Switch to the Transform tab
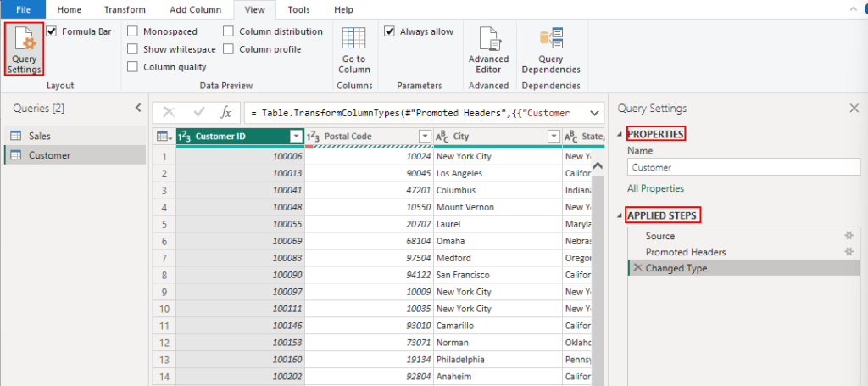The height and width of the screenshot is (386, 868). tap(125, 9)
